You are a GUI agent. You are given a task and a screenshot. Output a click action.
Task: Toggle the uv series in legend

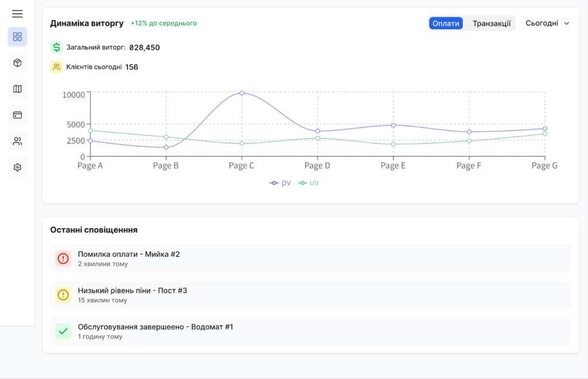click(x=308, y=183)
